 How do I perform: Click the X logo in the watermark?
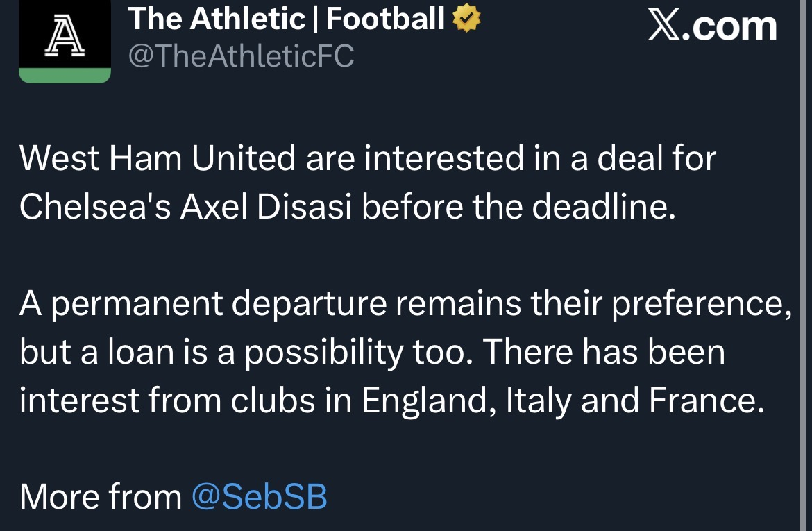click(666, 26)
